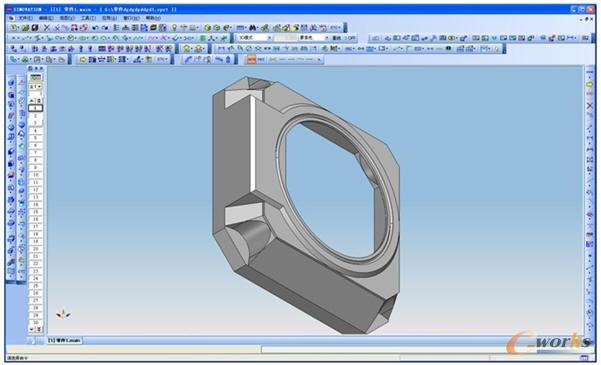The image size is (601, 365).
Task: Click the color field in the mode toolbar
Action: [286, 38]
